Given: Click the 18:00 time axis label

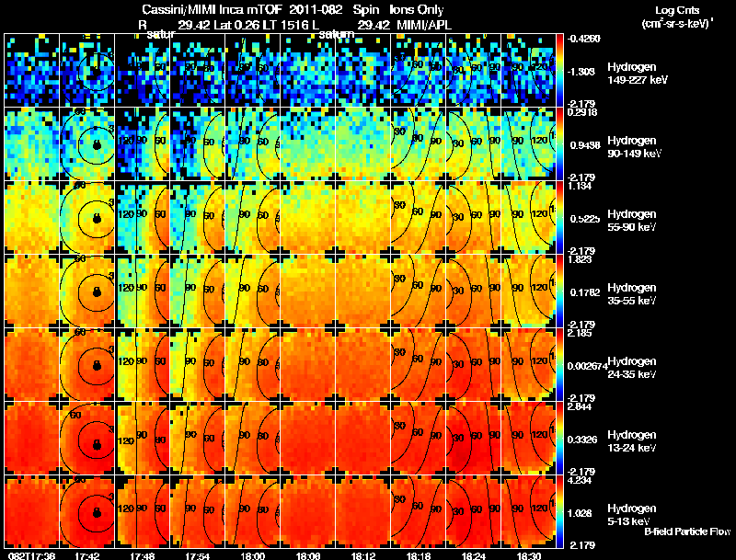Looking at the screenshot, I should tap(252, 555).
